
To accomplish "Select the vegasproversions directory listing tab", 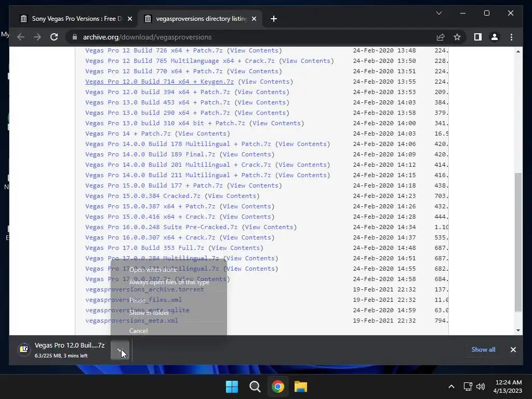I will 199,19.
